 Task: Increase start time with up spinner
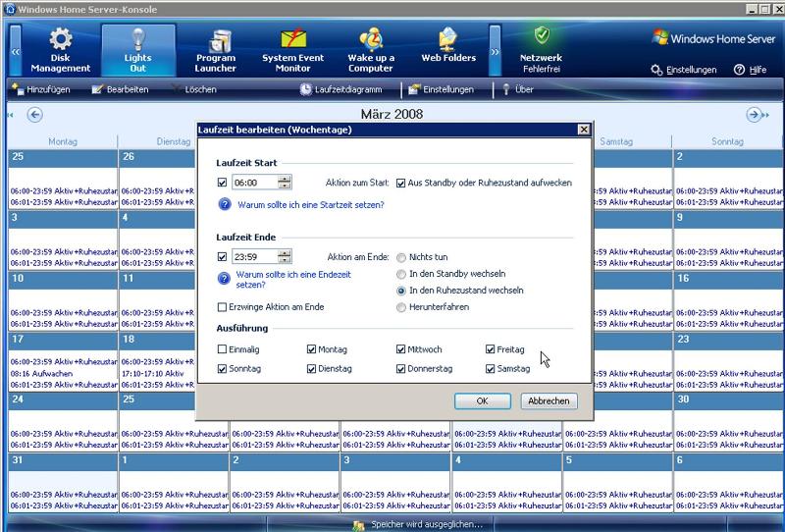pos(285,180)
